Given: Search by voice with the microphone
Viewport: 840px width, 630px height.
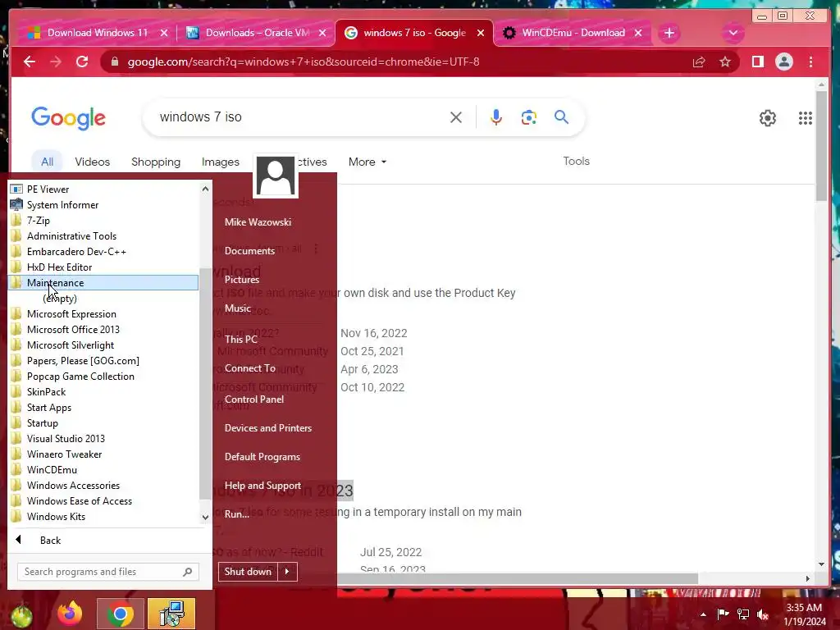Looking at the screenshot, I should pyautogui.click(x=496, y=117).
